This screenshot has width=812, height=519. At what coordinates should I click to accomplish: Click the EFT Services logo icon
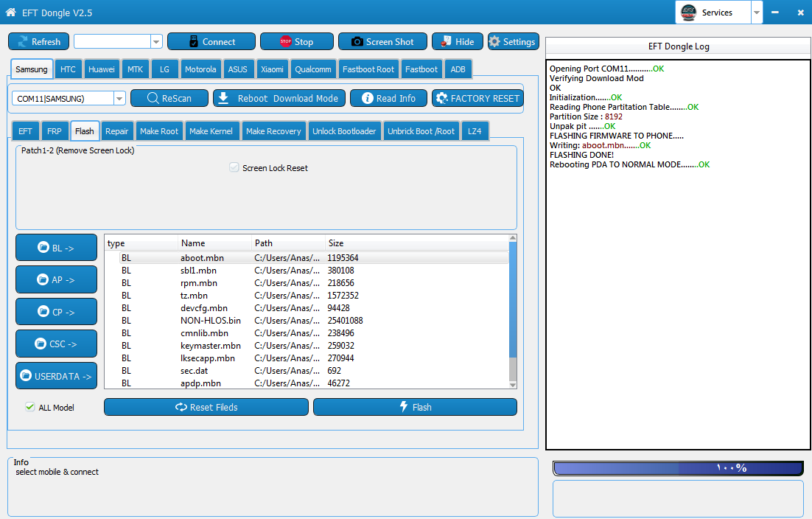tap(688, 12)
